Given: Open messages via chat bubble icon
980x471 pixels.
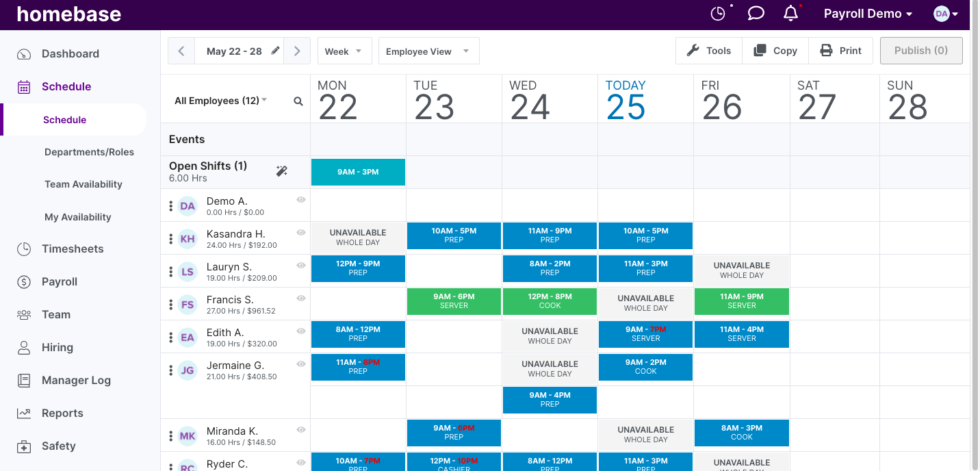Looking at the screenshot, I should click(756, 13).
